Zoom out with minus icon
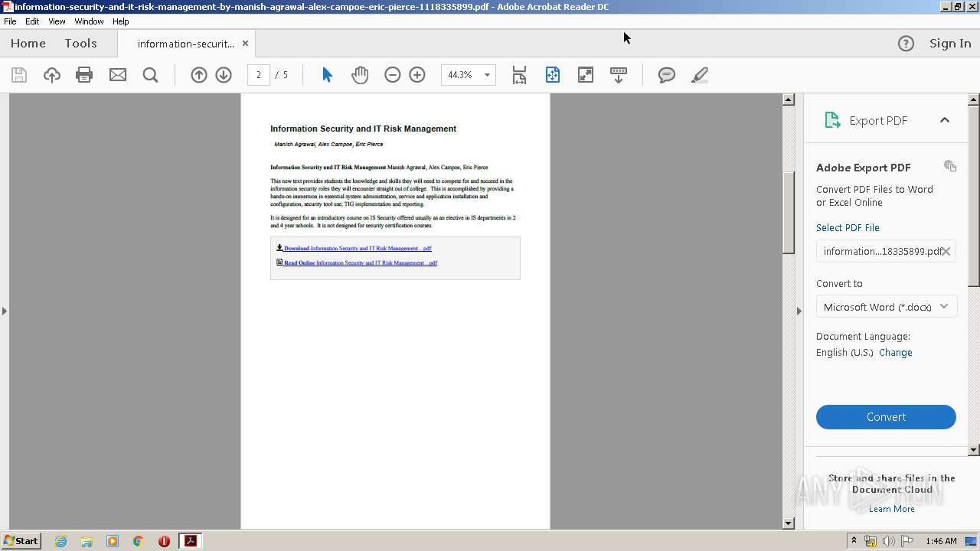The height and width of the screenshot is (551, 980). click(393, 75)
